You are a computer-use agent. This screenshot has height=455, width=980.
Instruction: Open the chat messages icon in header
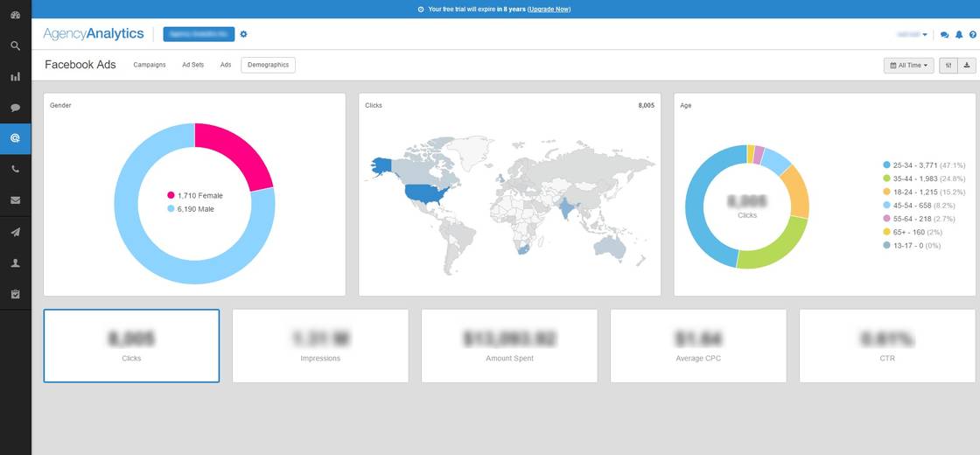point(945,35)
